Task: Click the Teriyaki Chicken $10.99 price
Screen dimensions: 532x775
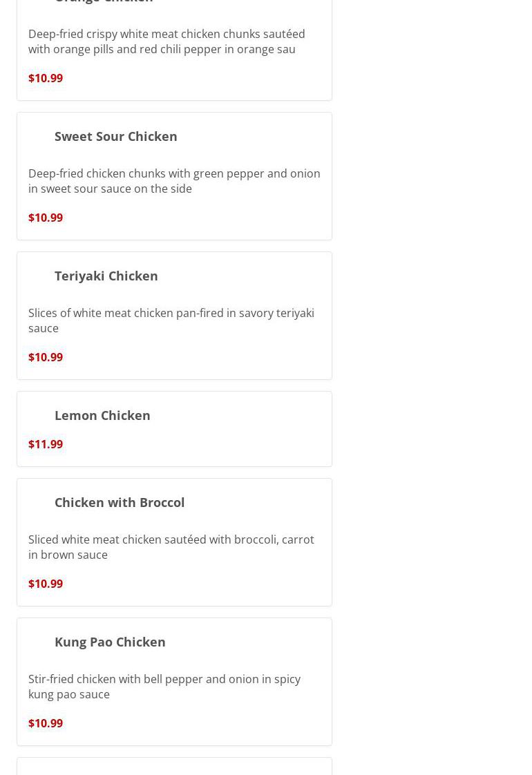Action: click(46, 357)
